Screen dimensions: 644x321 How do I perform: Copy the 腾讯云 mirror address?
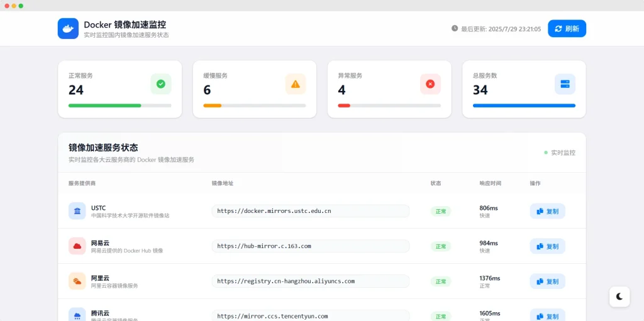pyautogui.click(x=548, y=315)
